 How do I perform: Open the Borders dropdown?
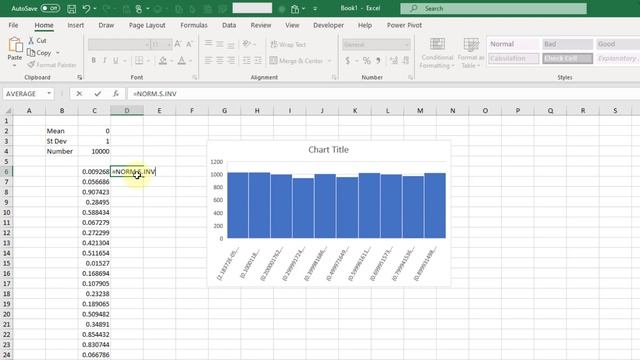(148, 61)
